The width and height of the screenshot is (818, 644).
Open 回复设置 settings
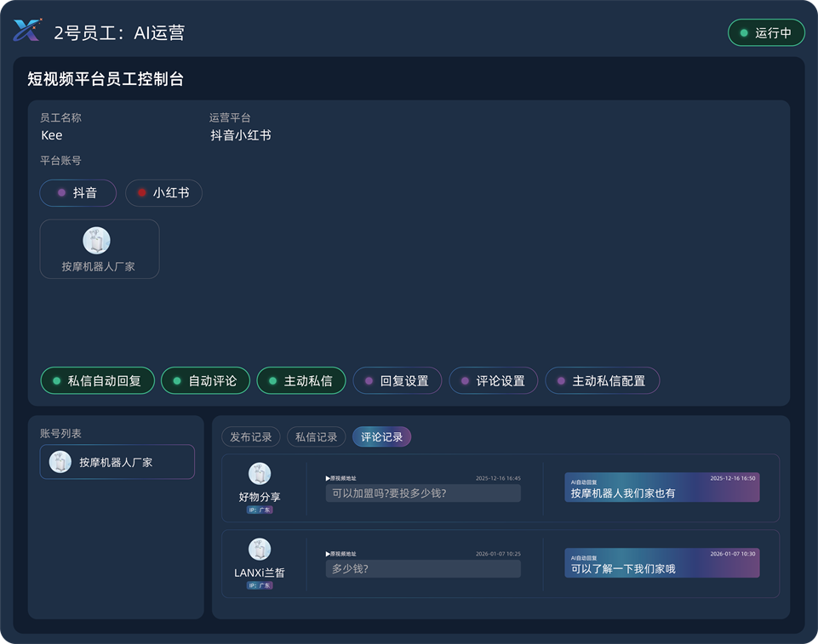[397, 381]
